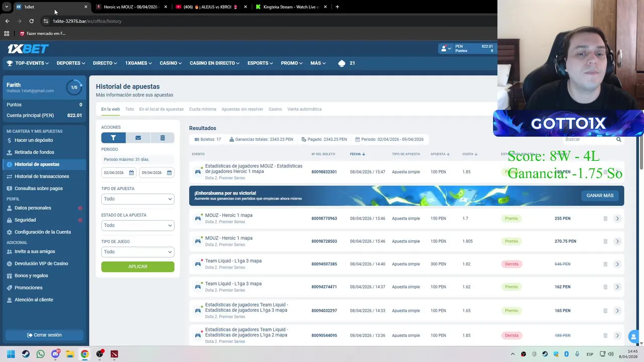Screen dimensions: 644x362
Task: Switch to Venta automática tab
Action: [304, 109]
